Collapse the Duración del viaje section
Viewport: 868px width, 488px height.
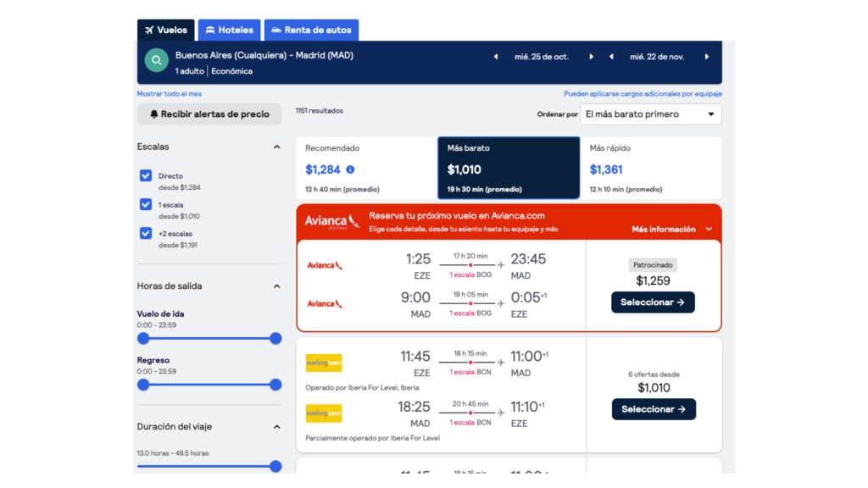(277, 427)
